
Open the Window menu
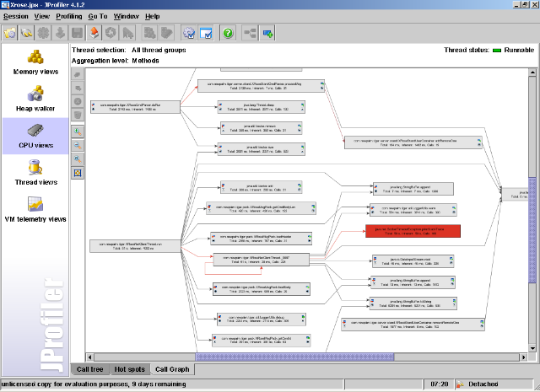[126, 16]
